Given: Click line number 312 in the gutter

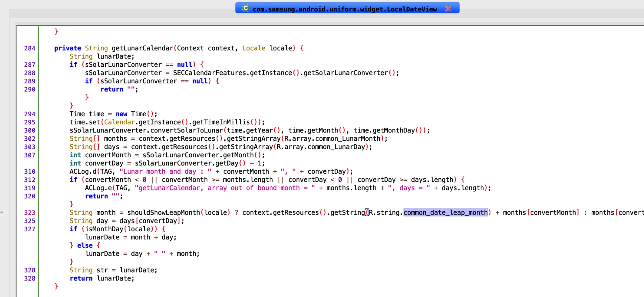Looking at the screenshot, I should [30, 180].
